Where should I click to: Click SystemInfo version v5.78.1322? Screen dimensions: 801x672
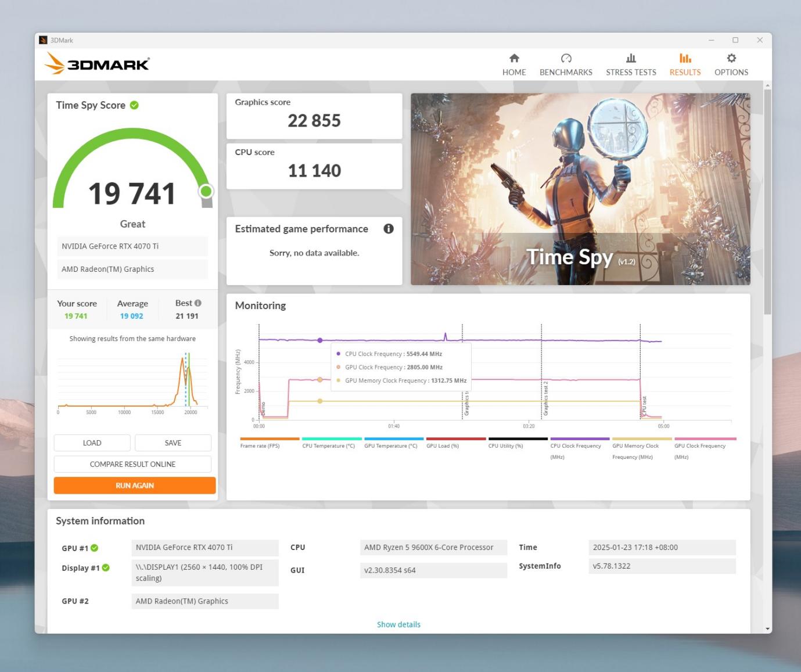(662, 566)
